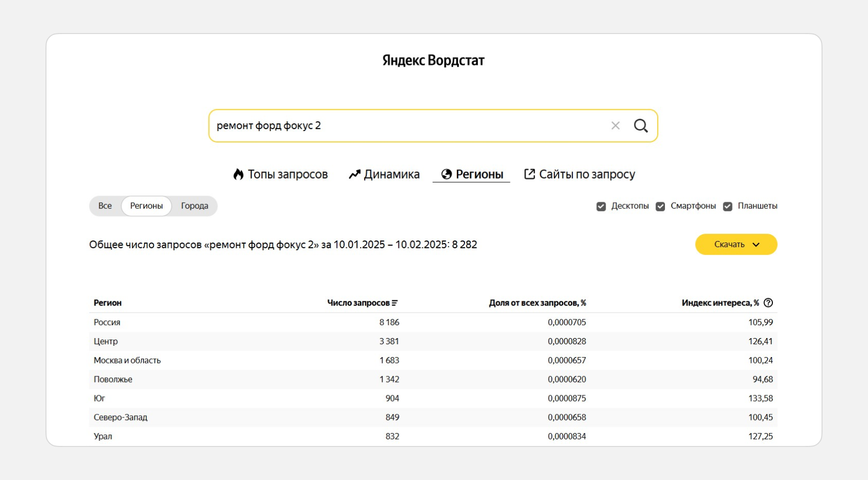Select the Все filter tab

click(105, 205)
